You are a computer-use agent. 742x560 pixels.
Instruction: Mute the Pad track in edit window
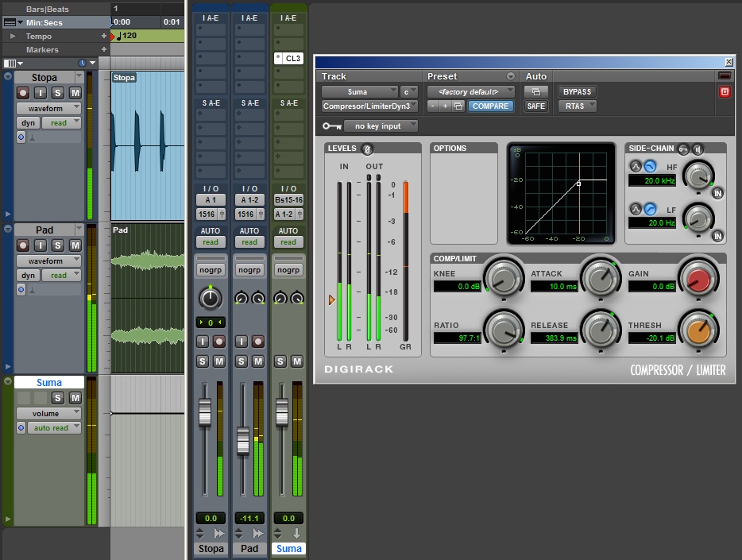(x=75, y=245)
